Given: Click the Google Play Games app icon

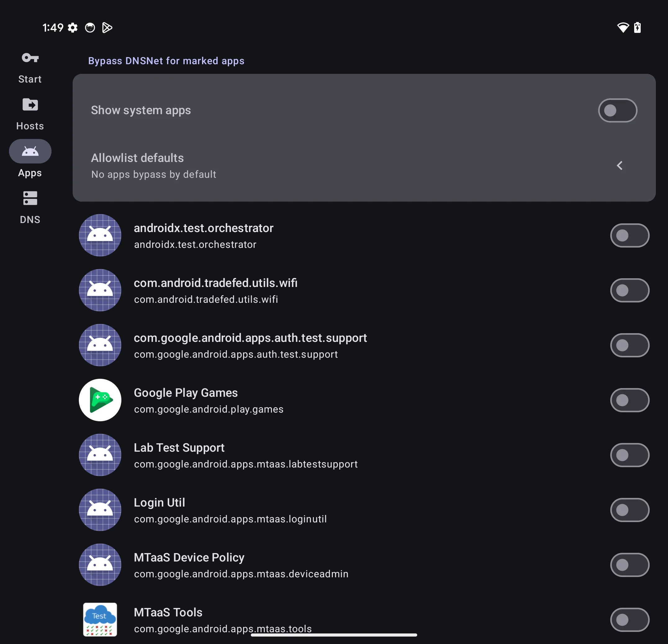Looking at the screenshot, I should pyautogui.click(x=100, y=400).
